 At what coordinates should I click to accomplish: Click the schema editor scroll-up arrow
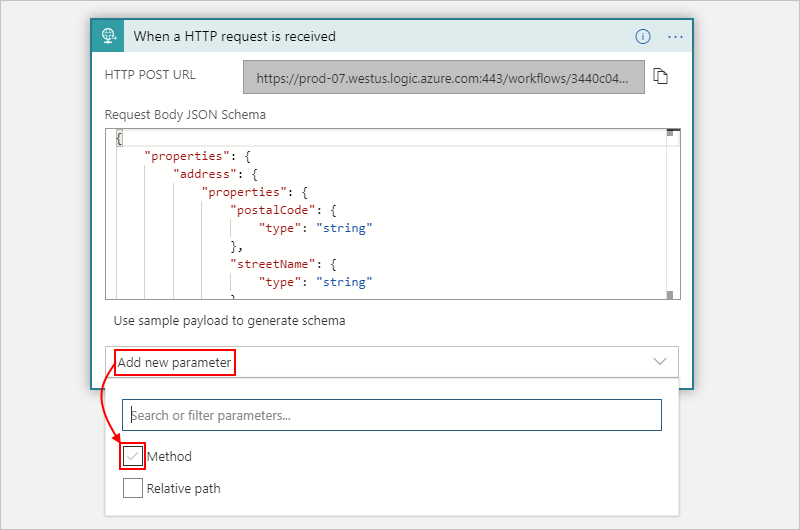(x=672, y=133)
